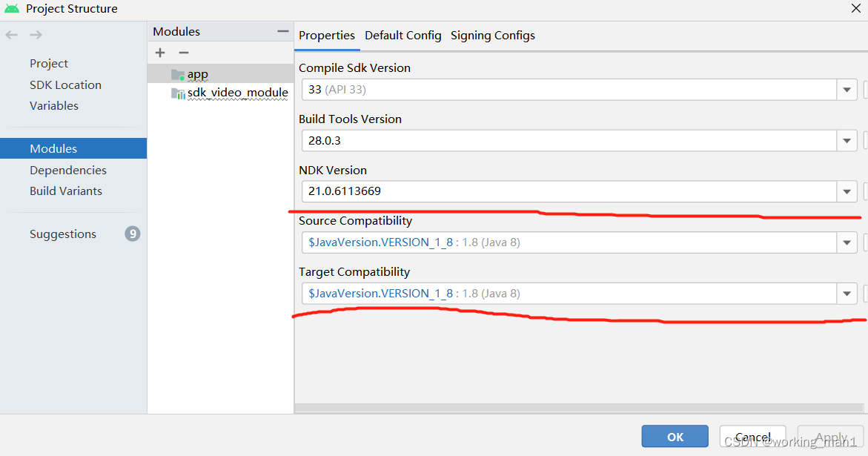Open the Compile Sdk Version dropdown arrow
Viewport: 868px width, 456px height.
[847, 90]
